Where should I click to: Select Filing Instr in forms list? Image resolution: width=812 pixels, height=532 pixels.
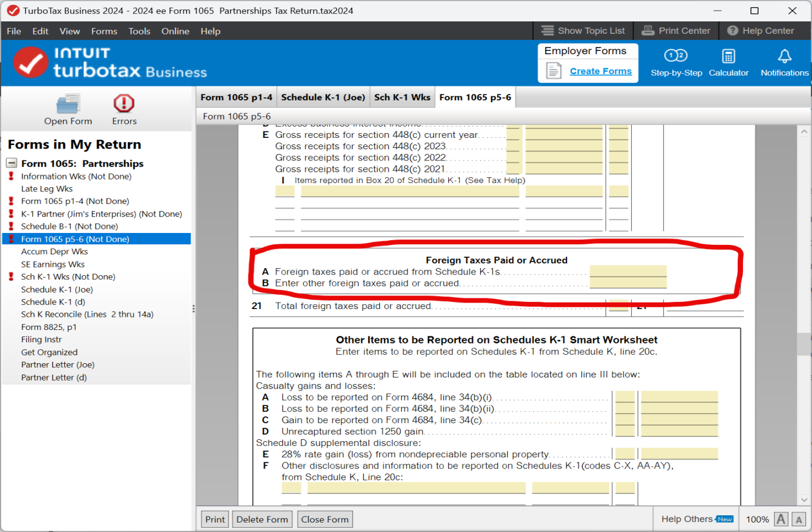tap(41, 339)
